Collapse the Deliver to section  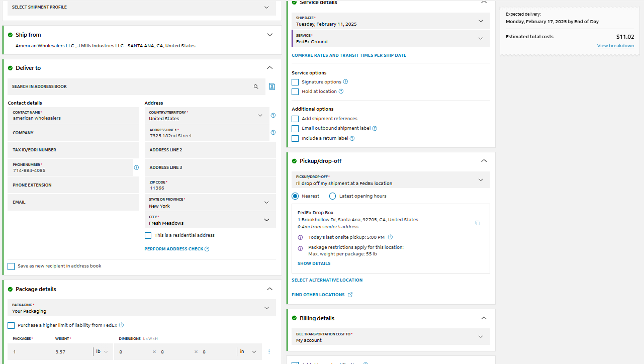click(270, 68)
